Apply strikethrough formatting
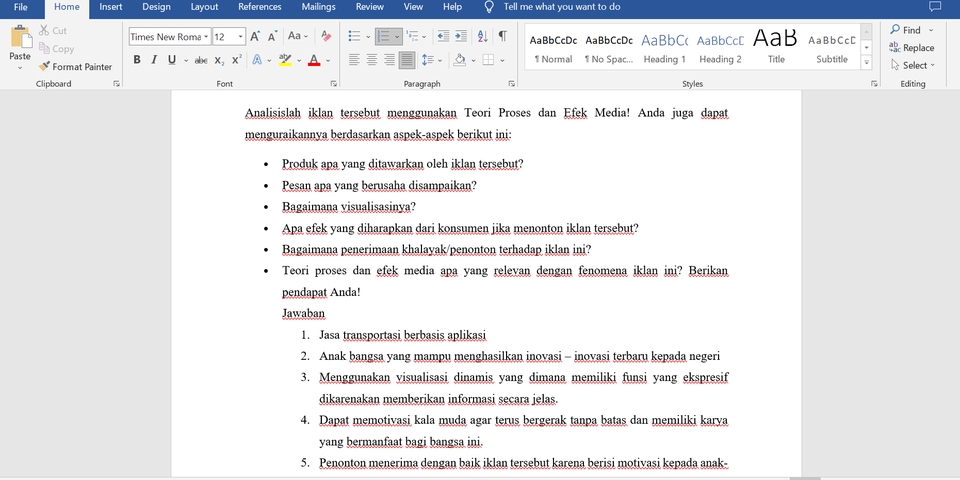This screenshot has width=960, height=480. [201, 60]
